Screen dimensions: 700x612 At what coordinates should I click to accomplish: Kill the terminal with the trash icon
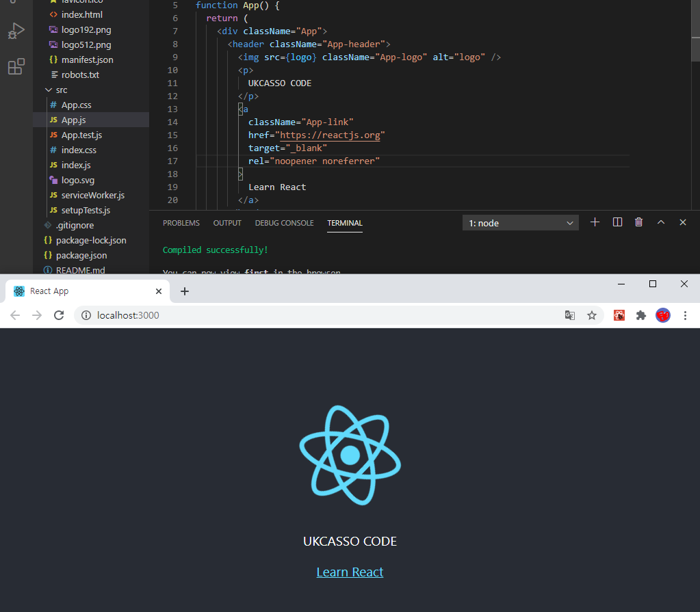coord(639,222)
